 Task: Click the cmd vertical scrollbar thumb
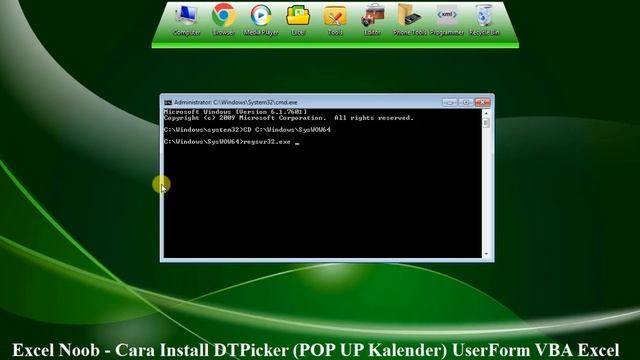tap(486, 122)
